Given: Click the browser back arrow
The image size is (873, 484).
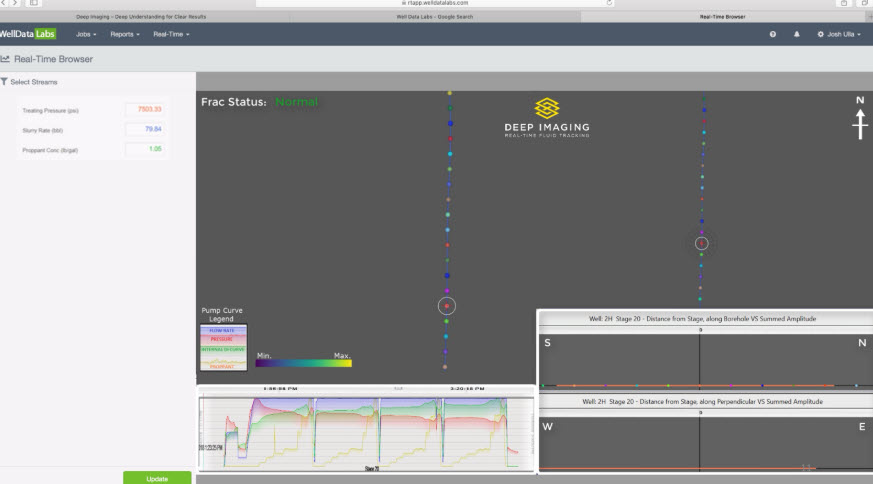Looking at the screenshot, I should click(x=4, y=3).
